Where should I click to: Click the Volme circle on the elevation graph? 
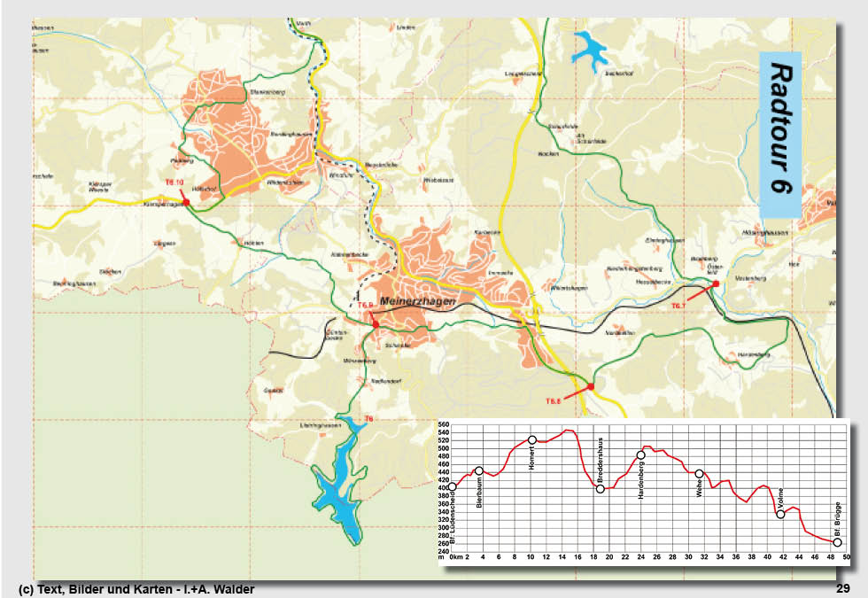[x=779, y=515]
